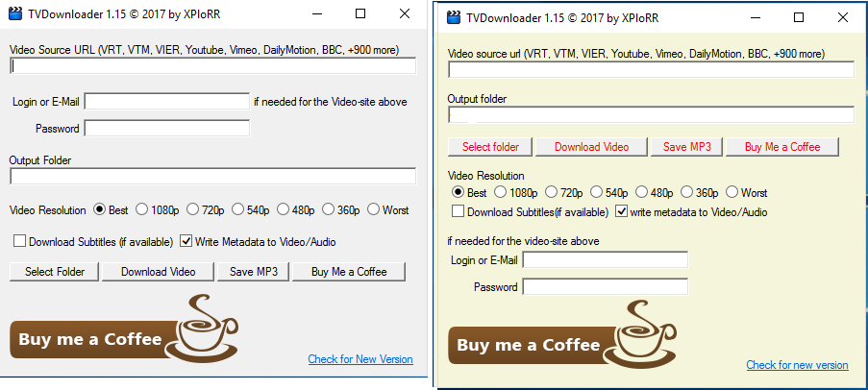
Task: Open Check for new version link, right window
Action: [x=797, y=365]
